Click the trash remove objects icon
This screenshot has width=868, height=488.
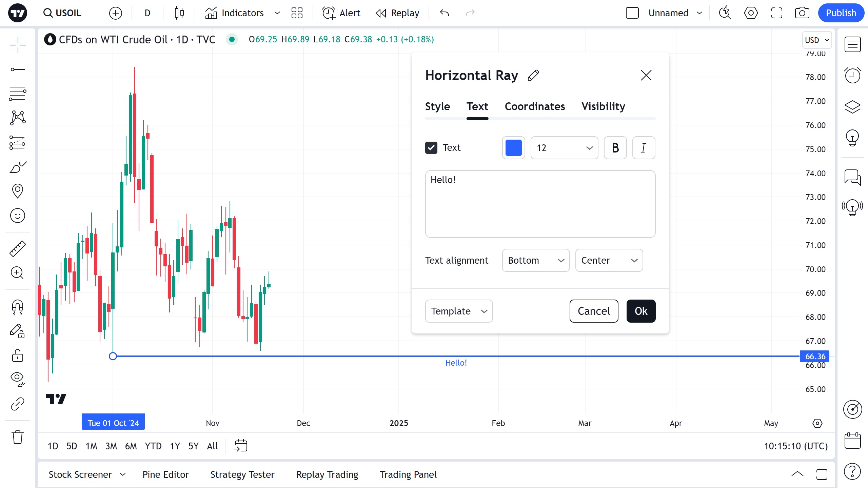point(17,437)
